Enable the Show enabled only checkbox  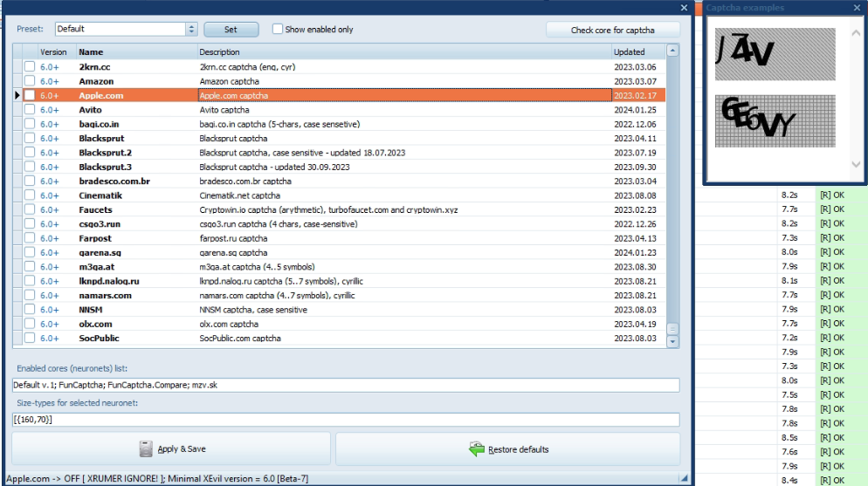[278, 29]
